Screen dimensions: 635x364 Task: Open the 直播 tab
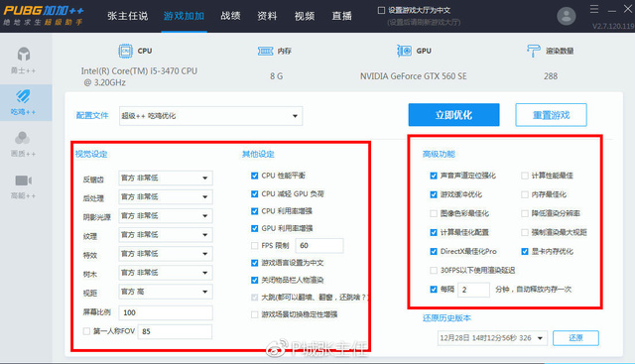click(x=341, y=16)
